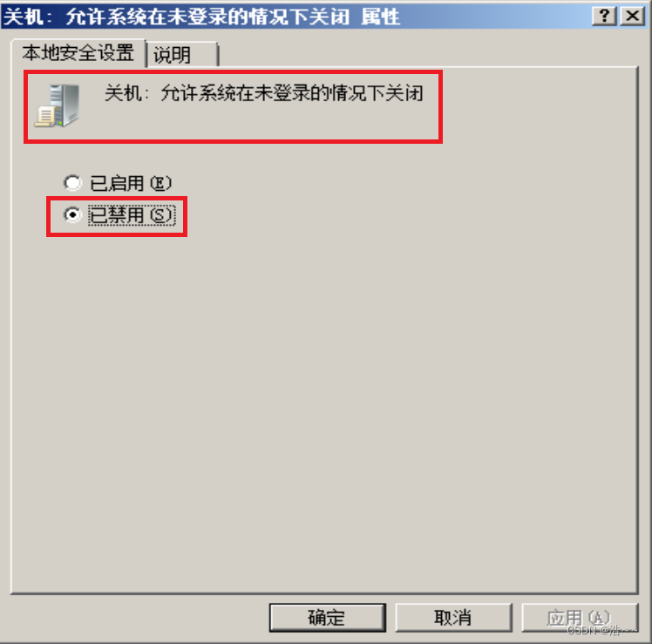Screen dimensions: 652x644
Task: Click the question mark help button
Action: (604, 16)
